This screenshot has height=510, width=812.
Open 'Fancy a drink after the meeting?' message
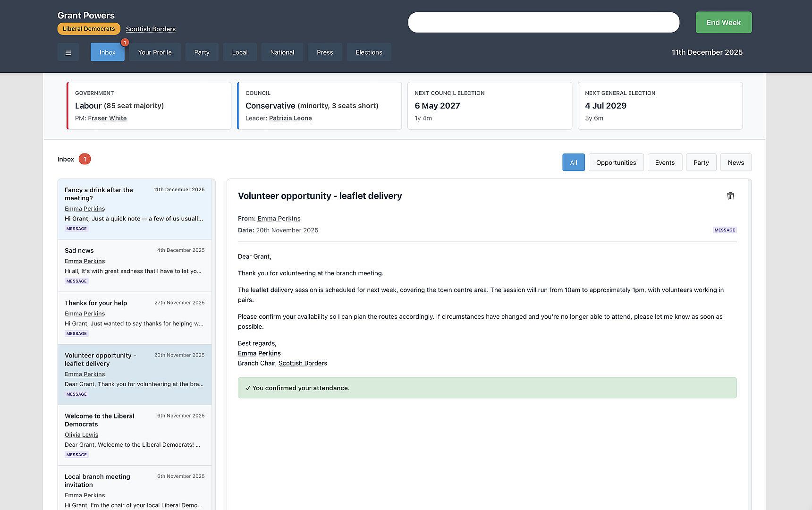[135, 209]
